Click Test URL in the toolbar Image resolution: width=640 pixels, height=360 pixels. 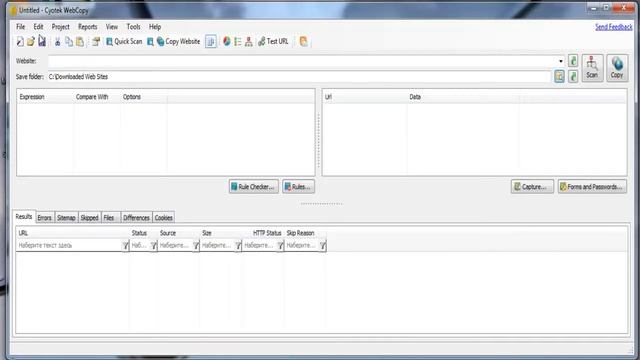coord(273,41)
